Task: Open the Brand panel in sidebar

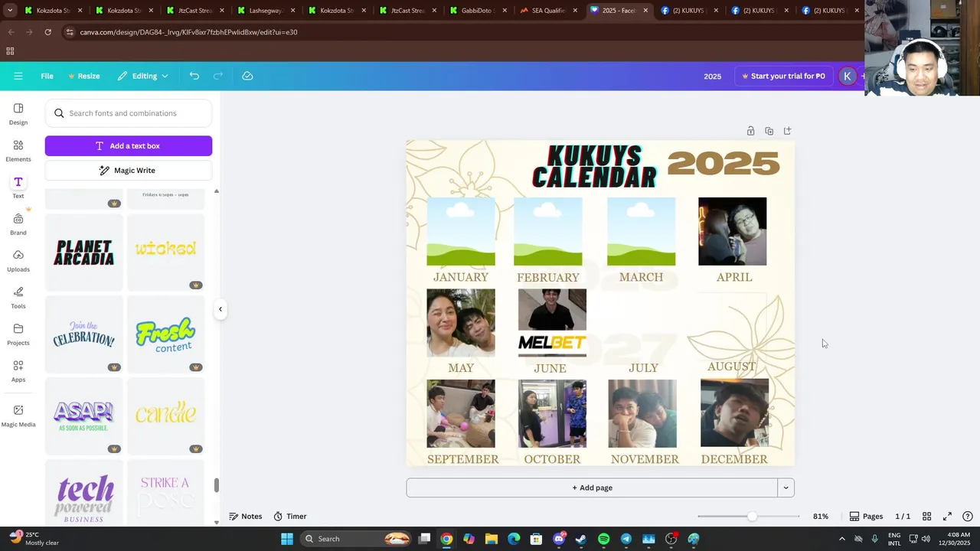Action: point(18,224)
